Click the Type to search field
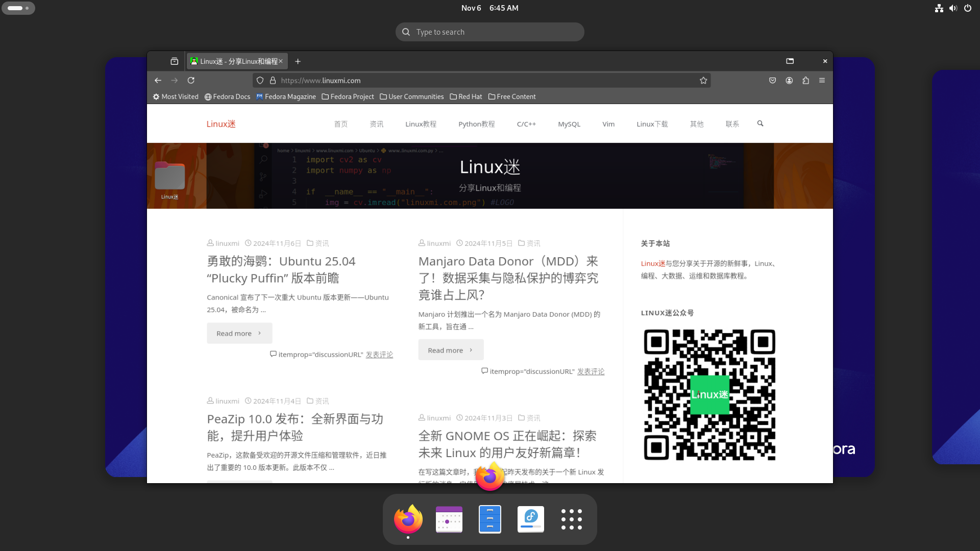980x551 pixels. (489, 32)
